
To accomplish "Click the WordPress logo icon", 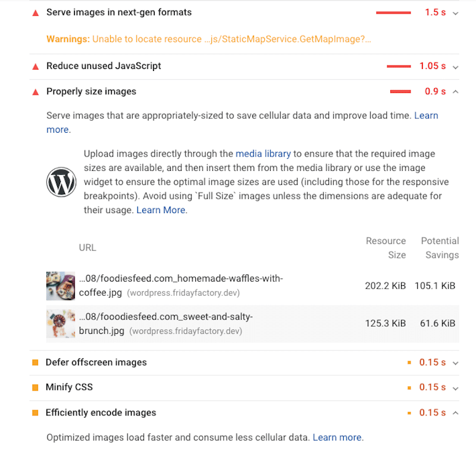I will pos(61,182).
